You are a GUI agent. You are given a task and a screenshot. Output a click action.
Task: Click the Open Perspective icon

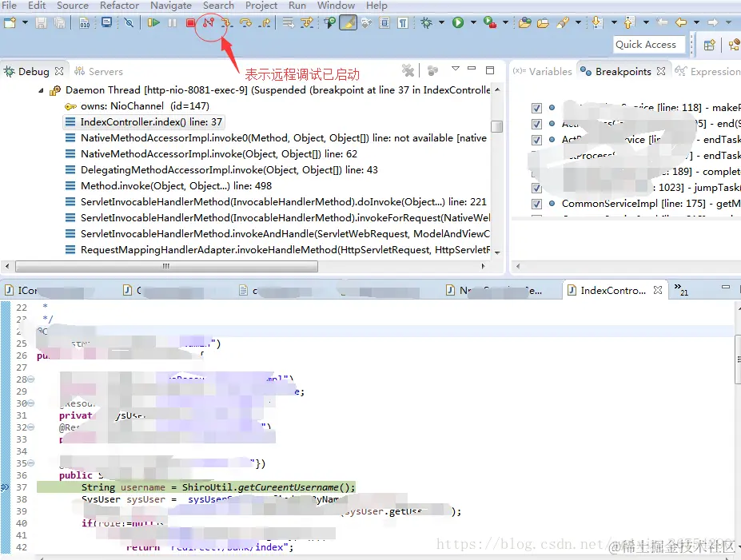point(709,46)
